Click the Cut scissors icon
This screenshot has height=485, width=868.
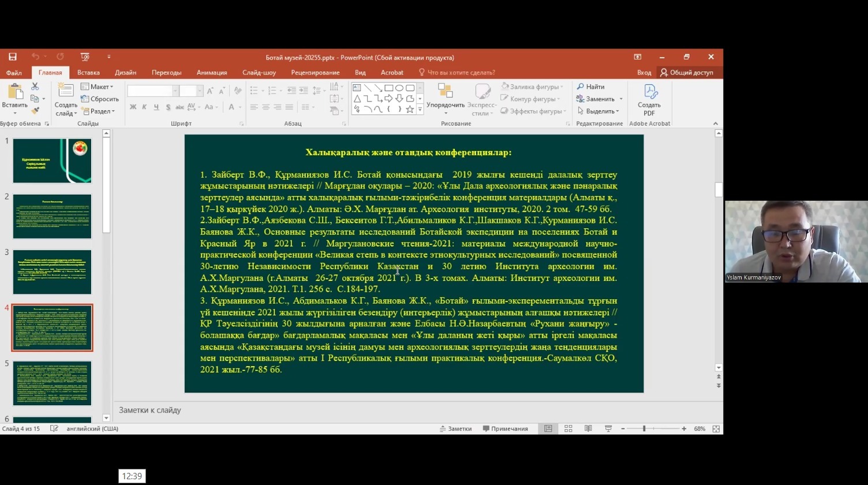(x=35, y=87)
